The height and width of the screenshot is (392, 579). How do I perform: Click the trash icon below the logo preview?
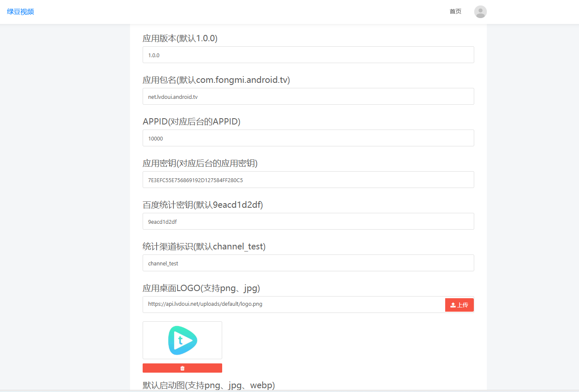182,368
